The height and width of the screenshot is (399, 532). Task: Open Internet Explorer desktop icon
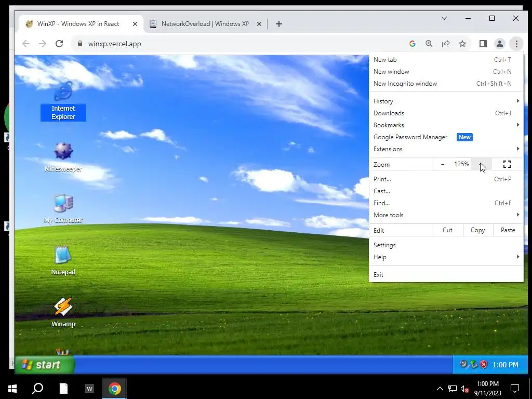63,101
